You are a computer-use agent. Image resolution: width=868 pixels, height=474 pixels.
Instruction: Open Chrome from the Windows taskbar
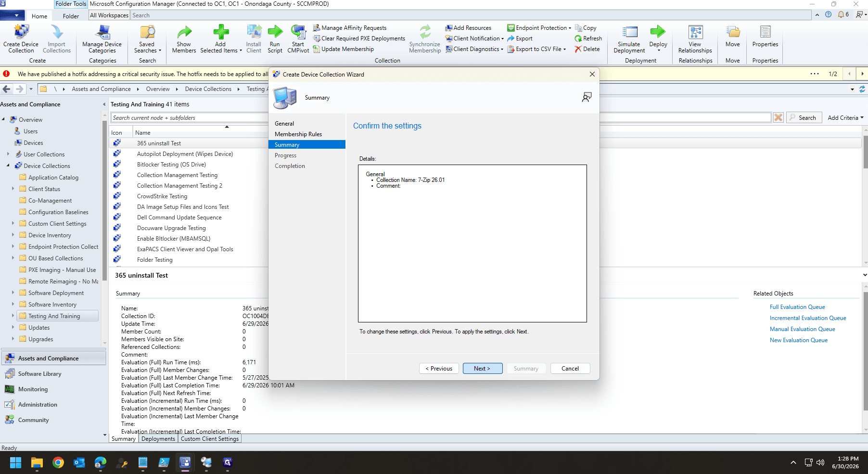point(58,462)
